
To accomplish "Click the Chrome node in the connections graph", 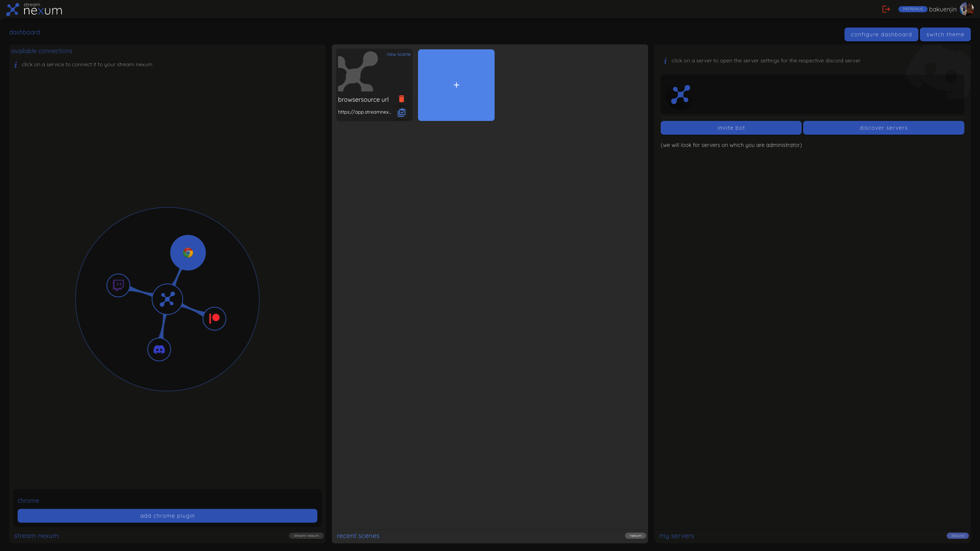I will pos(188,253).
